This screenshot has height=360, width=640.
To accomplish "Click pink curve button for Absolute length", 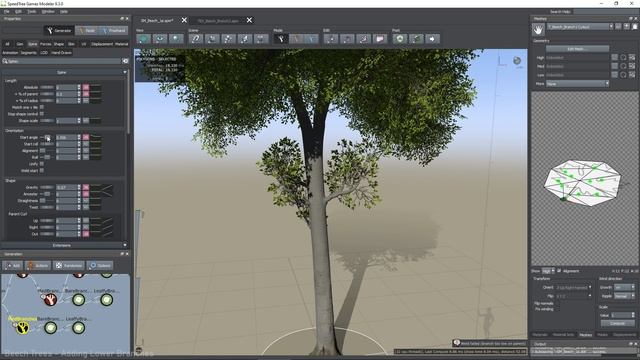I will 86,87.
